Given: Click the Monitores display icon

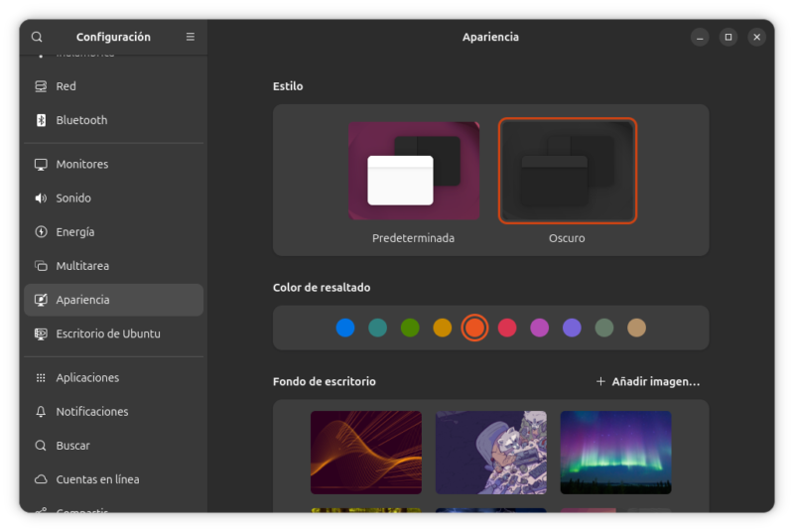Looking at the screenshot, I should (x=41, y=165).
